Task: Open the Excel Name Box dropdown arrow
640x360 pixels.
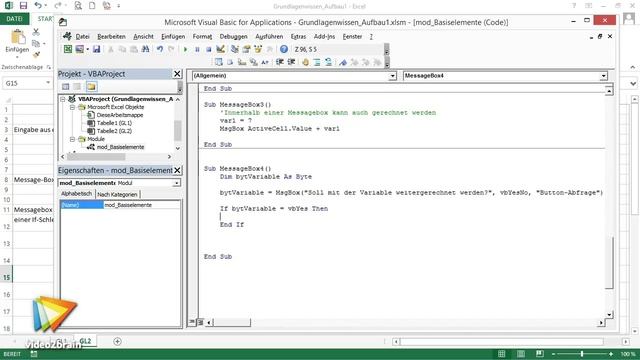Action: [48, 83]
